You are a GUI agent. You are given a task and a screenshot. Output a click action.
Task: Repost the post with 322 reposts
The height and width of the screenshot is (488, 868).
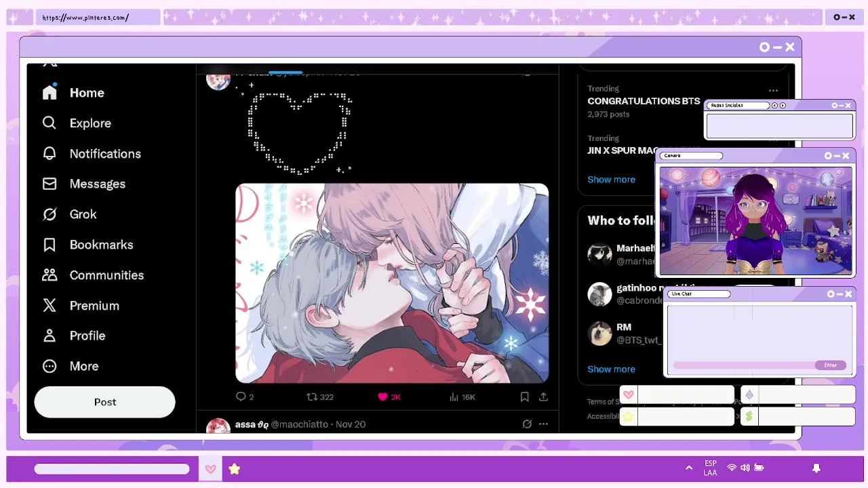click(x=320, y=397)
